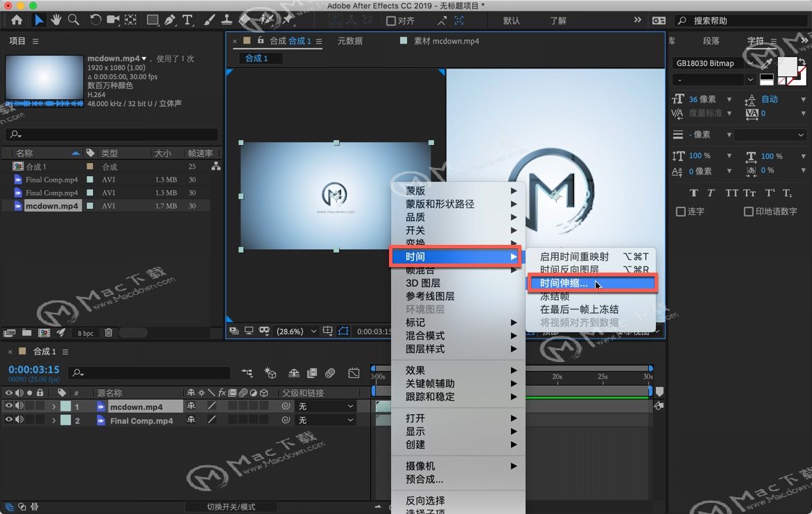
Task: Select the Rotation tool
Action: tap(95, 20)
